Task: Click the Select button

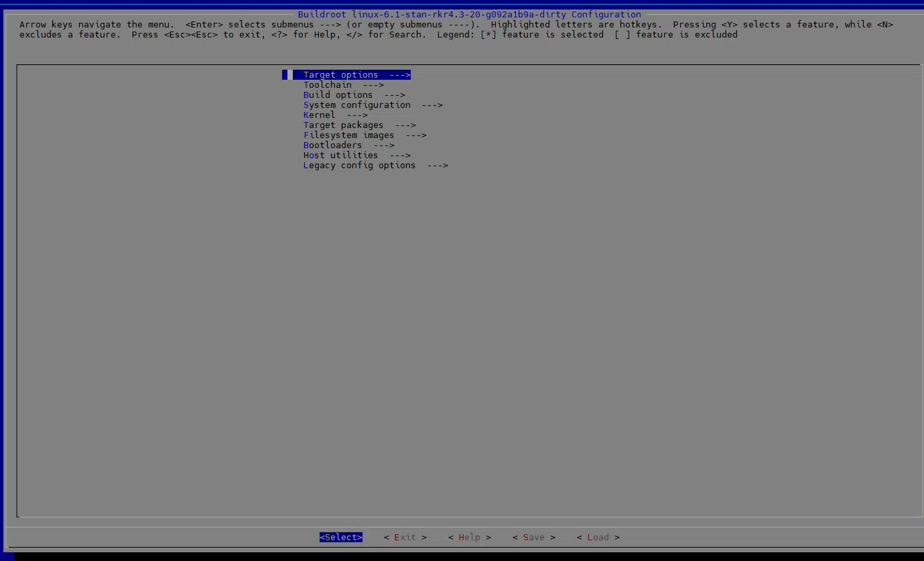Action: pyautogui.click(x=341, y=538)
